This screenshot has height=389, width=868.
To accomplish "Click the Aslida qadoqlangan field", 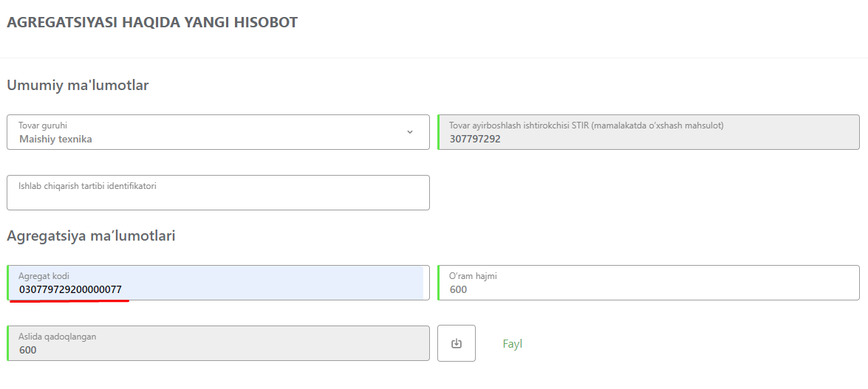I will coord(218,343).
